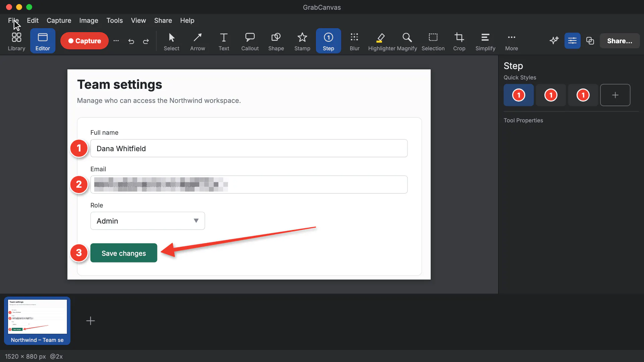Pick the Blur tool
Image resolution: width=644 pixels, height=362 pixels.
355,41
